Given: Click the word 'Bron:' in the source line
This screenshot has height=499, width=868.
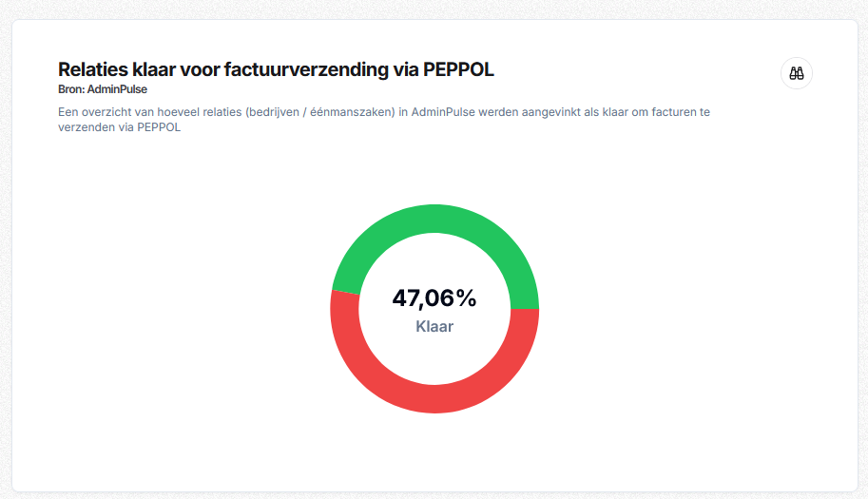Looking at the screenshot, I should tap(71, 89).
